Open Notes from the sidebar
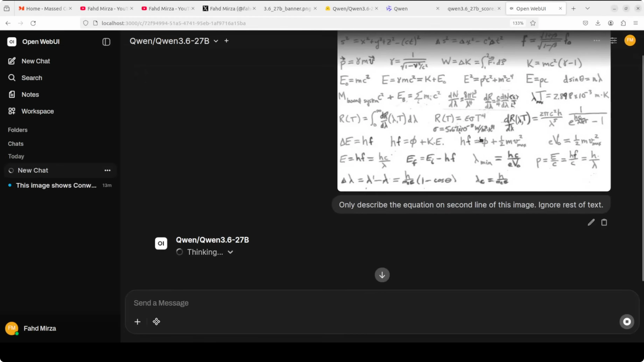Image resolution: width=644 pixels, height=362 pixels. tap(30, 95)
